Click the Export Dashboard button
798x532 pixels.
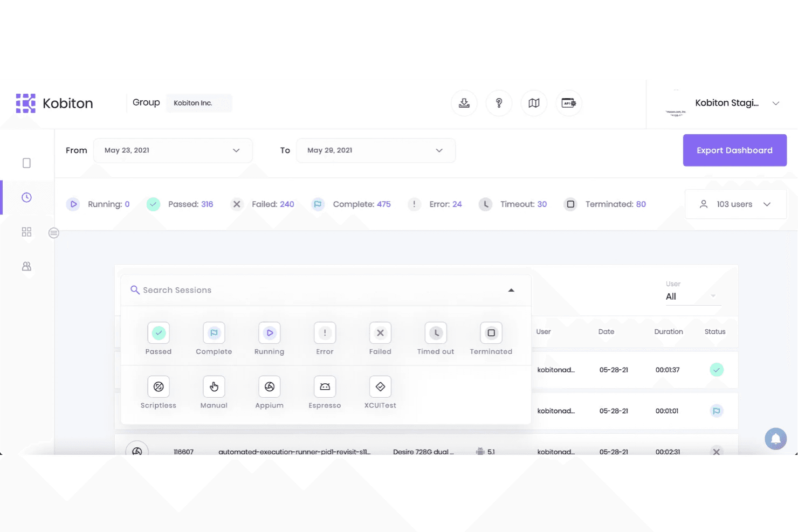point(735,150)
